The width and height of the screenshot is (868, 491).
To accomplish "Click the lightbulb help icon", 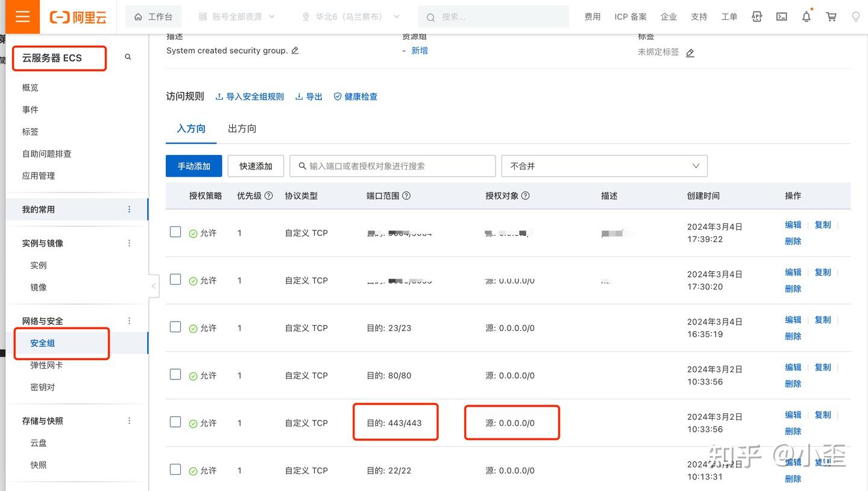I will 855,17.
